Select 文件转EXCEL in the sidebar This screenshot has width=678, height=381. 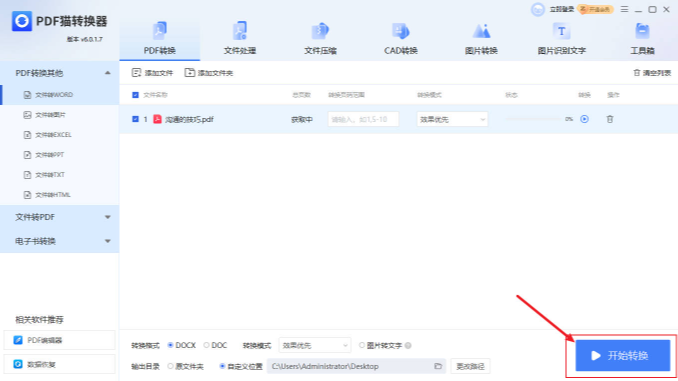click(x=60, y=135)
